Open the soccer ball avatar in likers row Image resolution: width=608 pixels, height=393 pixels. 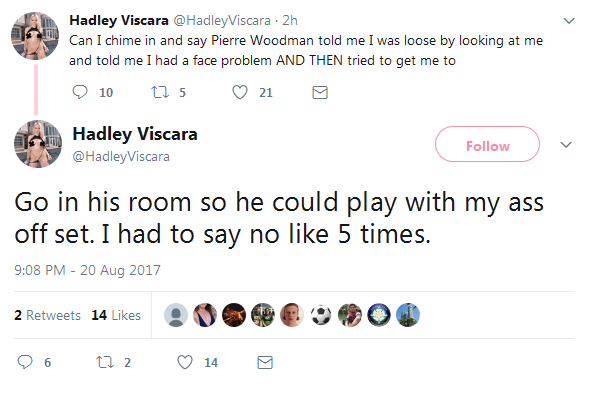(x=321, y=315)
